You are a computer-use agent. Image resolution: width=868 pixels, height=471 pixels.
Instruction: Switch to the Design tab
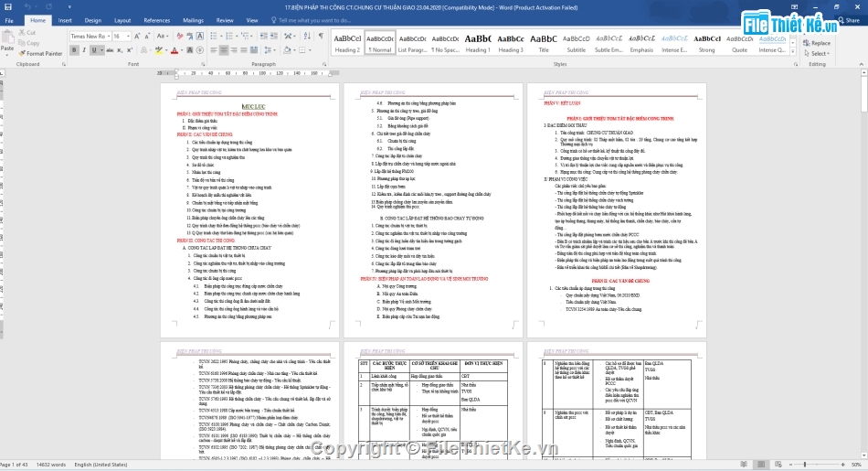[x=92, y=20]
